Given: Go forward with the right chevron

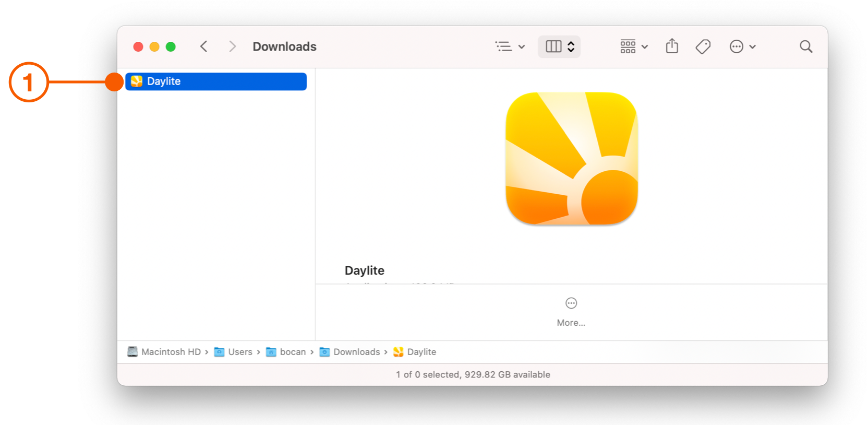Looking at the screenshot, I should [x=233, y=46].
